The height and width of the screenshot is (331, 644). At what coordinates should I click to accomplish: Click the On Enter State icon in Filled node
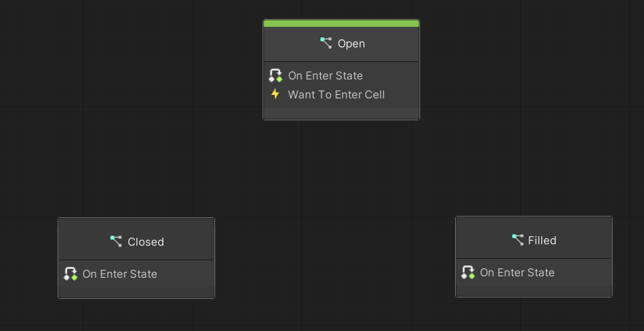[468, 273]
